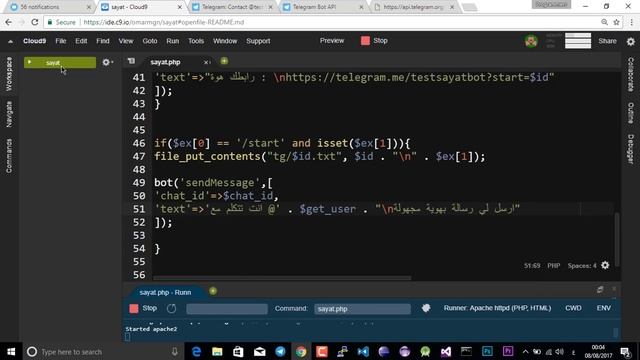Click the tab list icon left of sayat.php
This screenshot has height=360, width=640.
pos(131,61)
